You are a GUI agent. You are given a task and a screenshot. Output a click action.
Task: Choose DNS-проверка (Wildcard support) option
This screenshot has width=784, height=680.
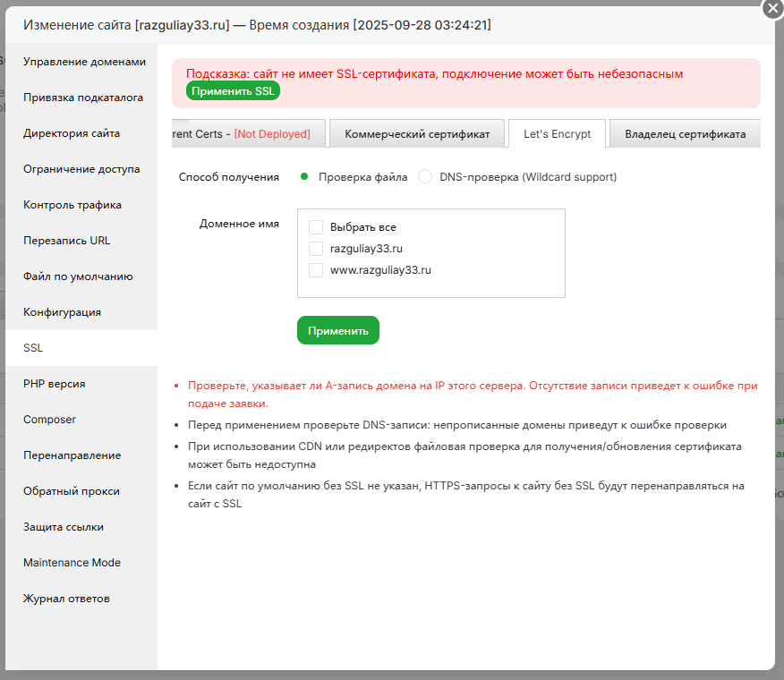tap(425, 177)
